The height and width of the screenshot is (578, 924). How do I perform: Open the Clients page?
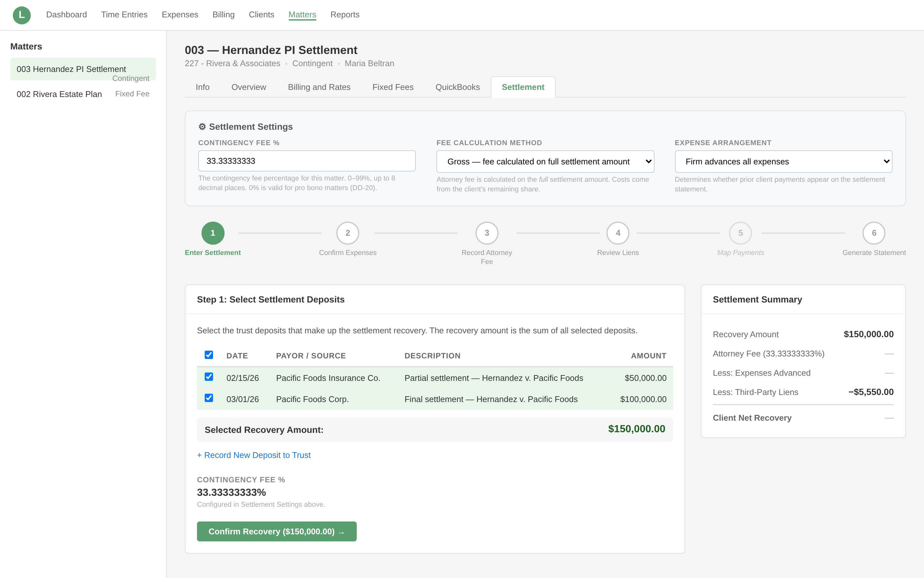(x=261, y=14)
